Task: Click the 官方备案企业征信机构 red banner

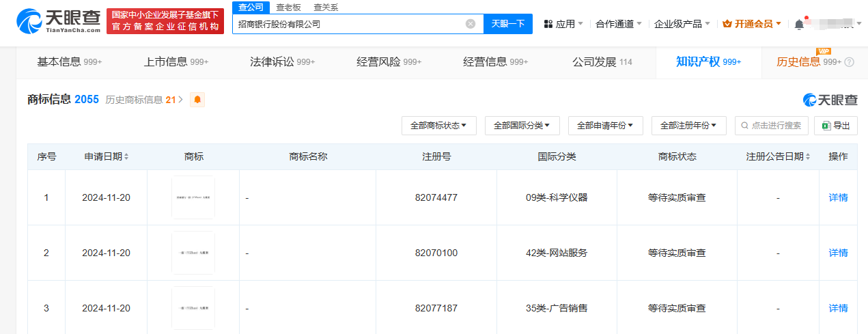Action: pyautogui.click(x=165, y=21)
